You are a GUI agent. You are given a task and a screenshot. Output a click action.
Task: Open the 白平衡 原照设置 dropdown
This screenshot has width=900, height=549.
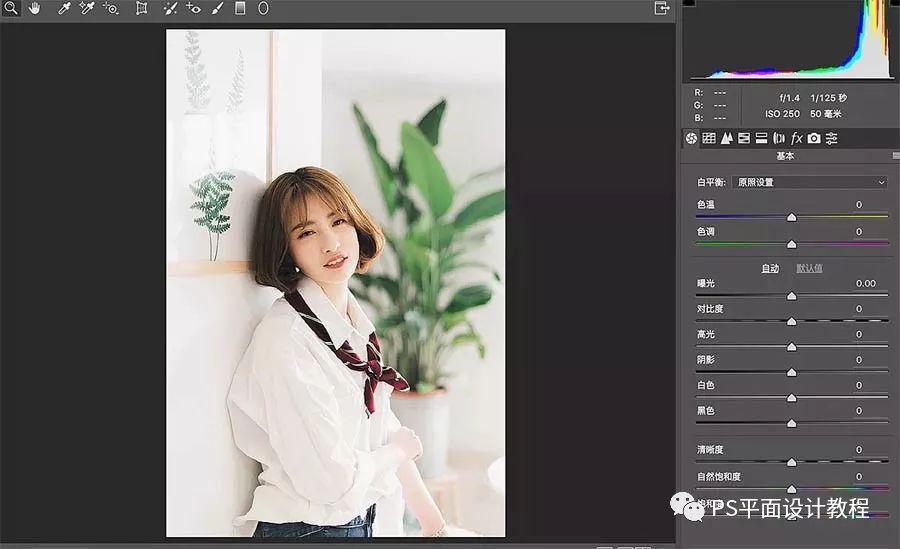tap(810, 182)
